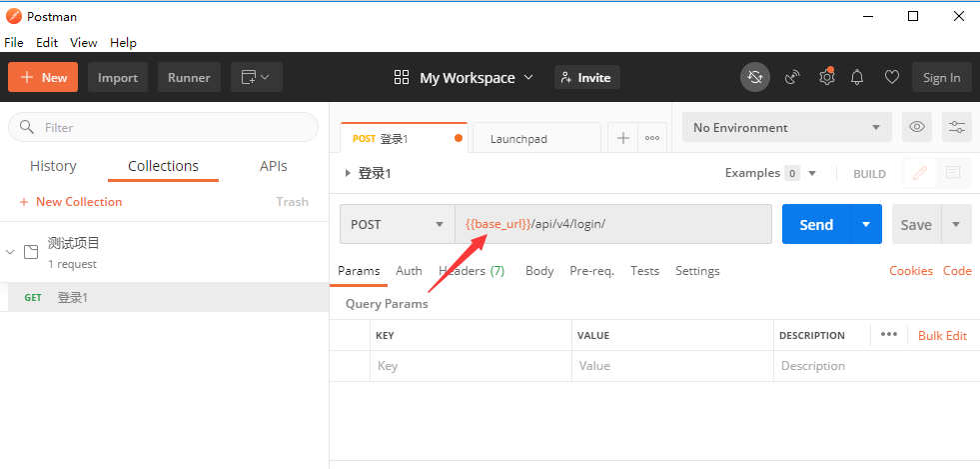The image size is (980, 469).
Task: Click the heart icon in header
Action: pyautogui.click(x=892, y=78)
